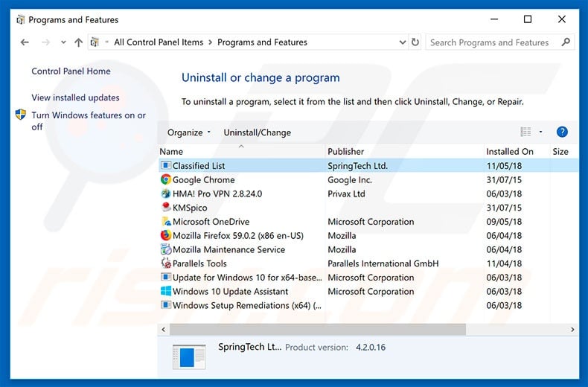The width and height of the screenshot is (588, 387).
Task: Select Google Chrome program name
Action: [x=204, y=179]
